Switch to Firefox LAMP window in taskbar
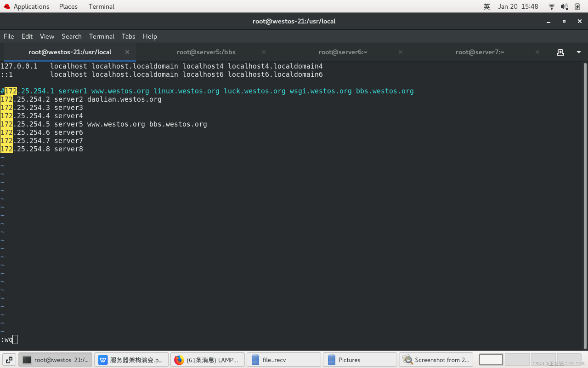Screen dimensions: 588x368 208,360
